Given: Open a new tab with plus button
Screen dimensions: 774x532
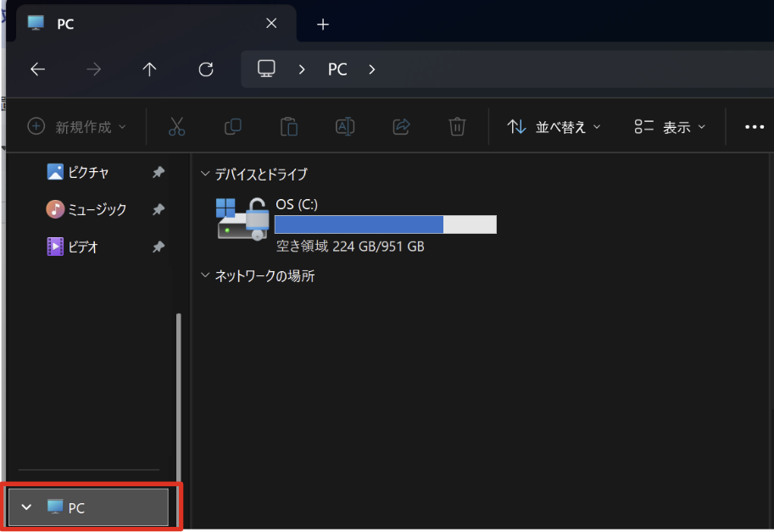Looking at the screenshot, I should 323,25.
